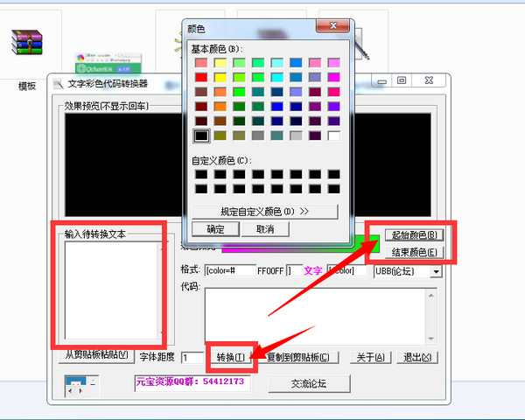525x420 pixels.
Task: Click the gradient color preview bar
Action: pos(300,244)
